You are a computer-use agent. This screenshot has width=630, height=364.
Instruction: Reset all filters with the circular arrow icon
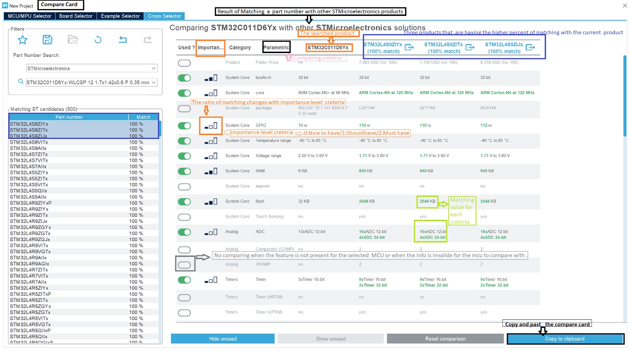tap(98, 40)
